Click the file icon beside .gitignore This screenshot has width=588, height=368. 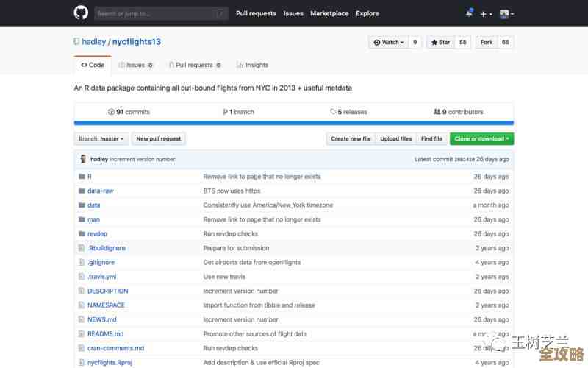(x=82, y=262)
